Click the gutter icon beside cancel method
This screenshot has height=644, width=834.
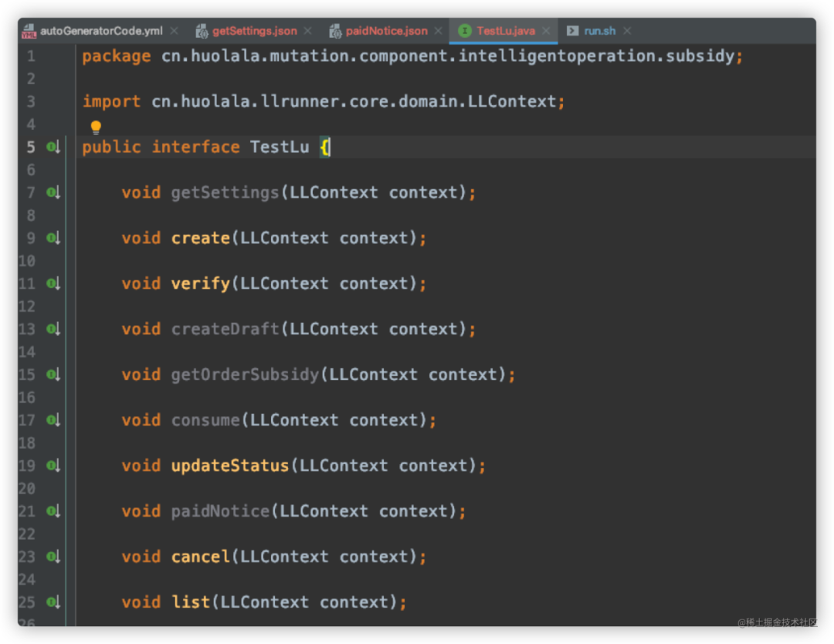pos(53,557)
